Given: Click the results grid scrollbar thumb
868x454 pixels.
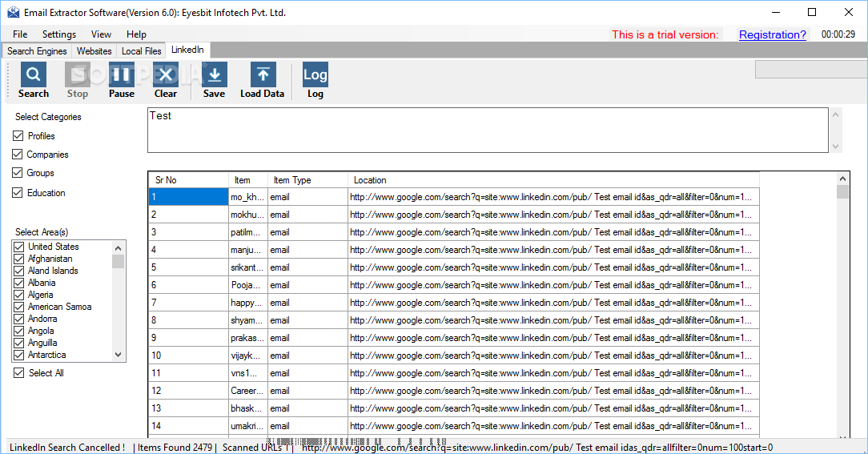Looking at the screenshot, I should click(x=842, y=191).
